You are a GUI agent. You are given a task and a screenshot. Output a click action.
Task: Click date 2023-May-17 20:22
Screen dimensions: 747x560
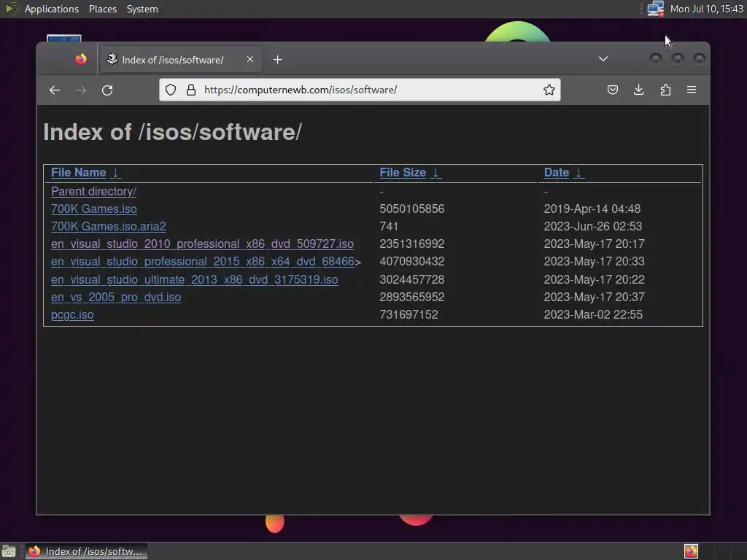coord(594,279)
